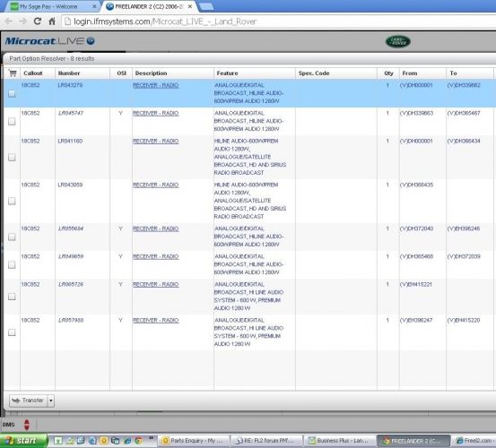
Task: Switch to Business Plus taskbar window
Action: point(340,441)
